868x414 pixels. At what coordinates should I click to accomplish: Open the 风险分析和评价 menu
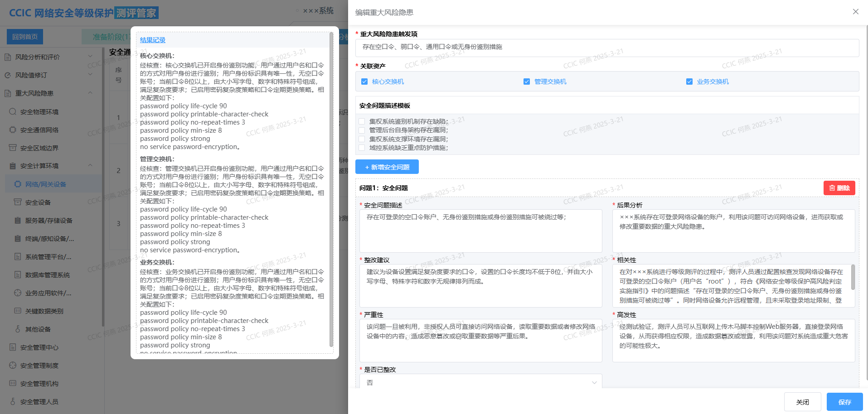(x=38, y=57)
